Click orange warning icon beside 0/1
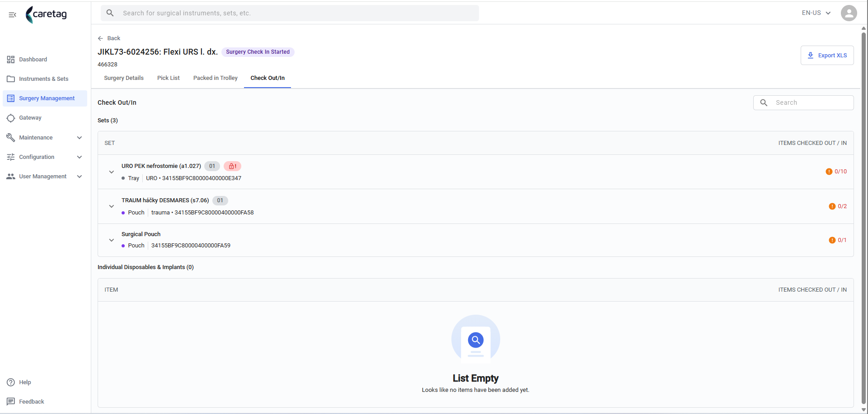The width and height of the screenshot is (868, 414). pyautogui.click(x=832, y=240)
